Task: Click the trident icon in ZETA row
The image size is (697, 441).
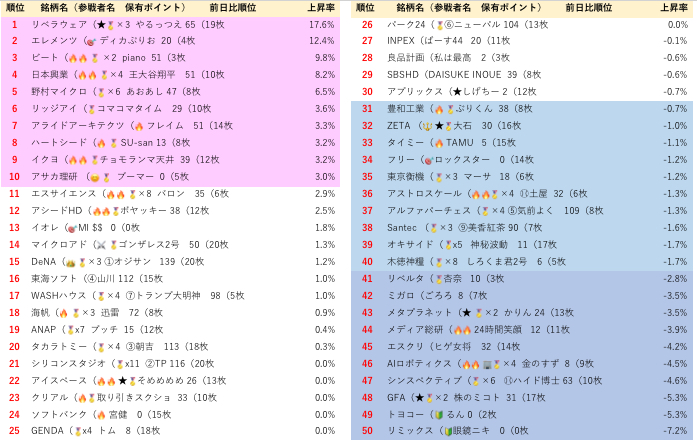Action: (x=427, y=126)
